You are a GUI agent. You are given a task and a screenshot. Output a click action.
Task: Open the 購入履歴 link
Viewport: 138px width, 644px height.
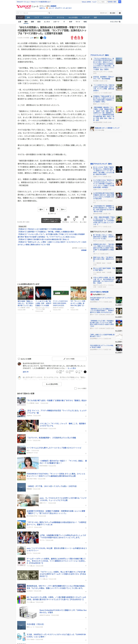(112, 13)
